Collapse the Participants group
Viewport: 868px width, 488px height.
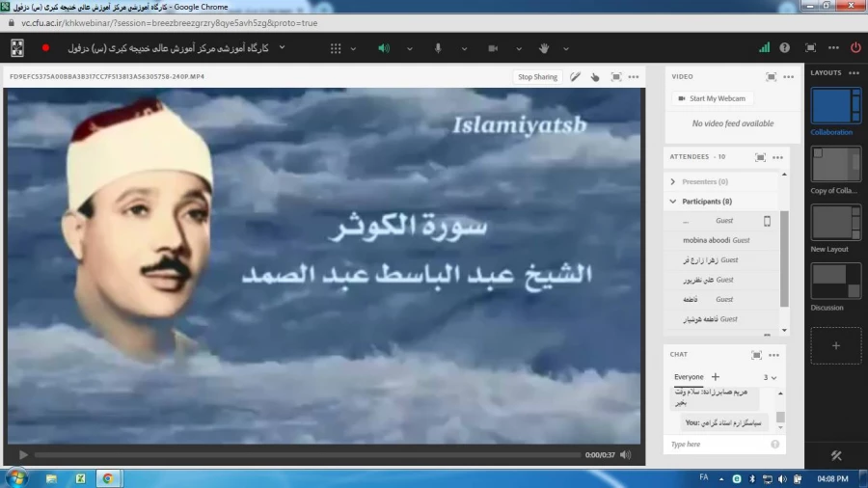(x=672, y=202)
